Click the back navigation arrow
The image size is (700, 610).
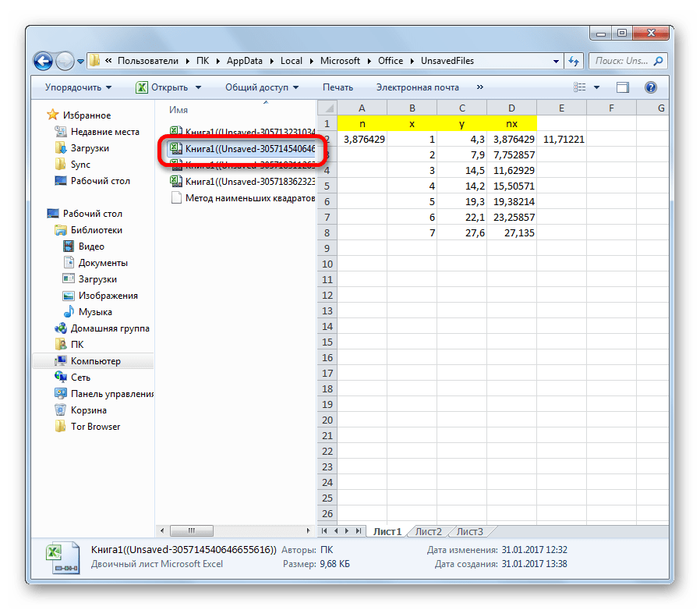tap(44, 61)
